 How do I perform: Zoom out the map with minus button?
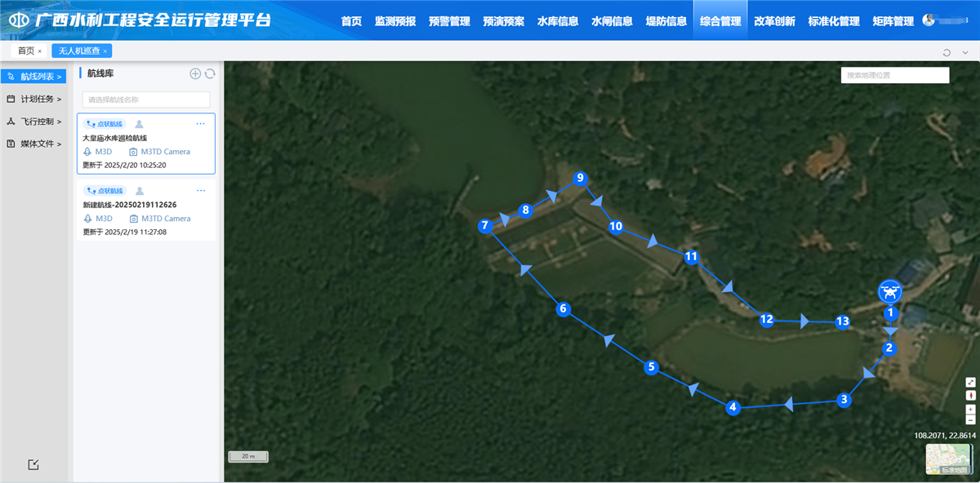click(x=970, y=419)
